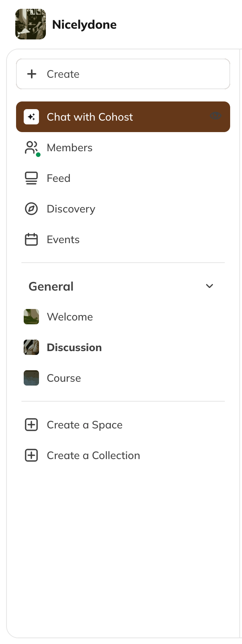Click the Create a Space plus icon
Screen dimensions: 242x644
click(x=31, y=425)
